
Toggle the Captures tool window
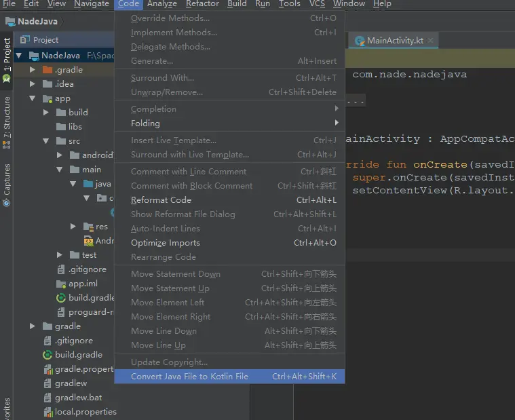click(7, 185)
